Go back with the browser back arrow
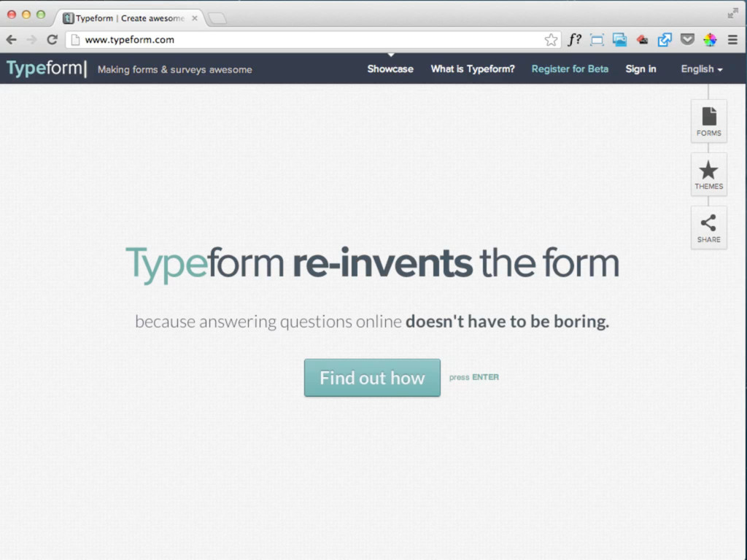 pyautogui.click(x=12, y=39)
